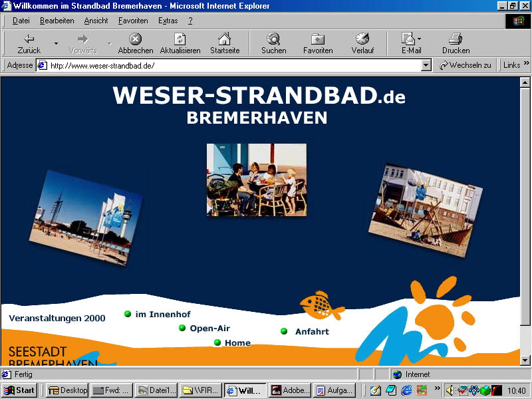Open the Suchen search pane
The width and height of the screenshot is (532, 399).
pyautogui.click(x=273, y=44)
